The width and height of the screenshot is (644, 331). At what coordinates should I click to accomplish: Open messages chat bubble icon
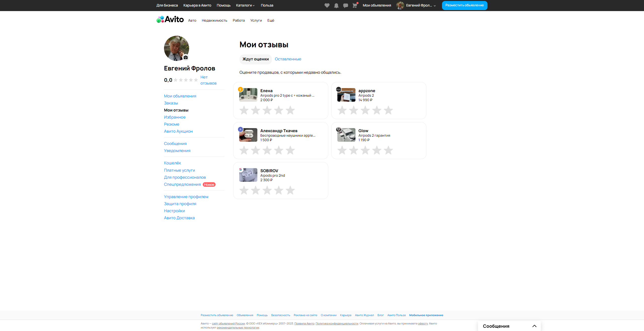[x=345, y=6]
